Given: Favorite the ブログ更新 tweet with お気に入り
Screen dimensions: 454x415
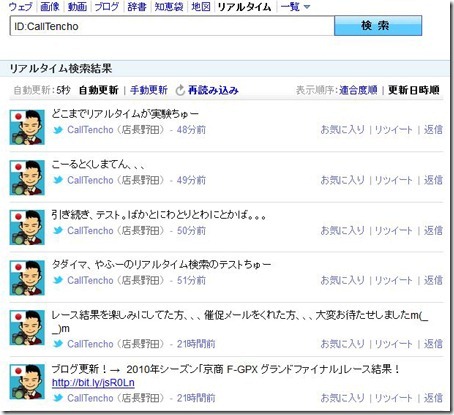Looking at the screenshot, I should (x=343, y=398).
